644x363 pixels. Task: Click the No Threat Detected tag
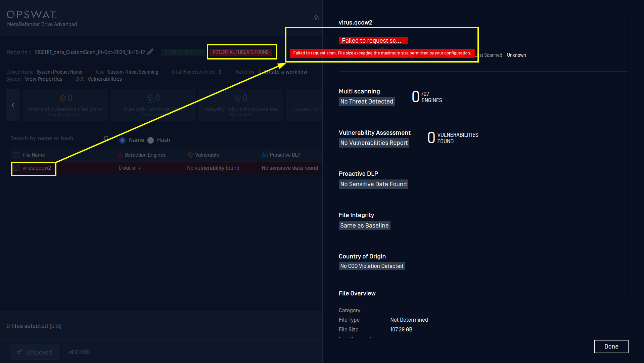(367, 102)
